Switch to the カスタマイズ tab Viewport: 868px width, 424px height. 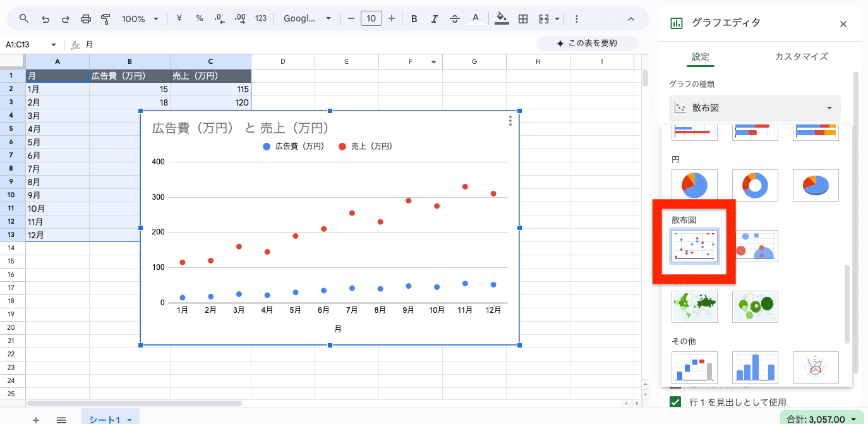click(801, 57)
